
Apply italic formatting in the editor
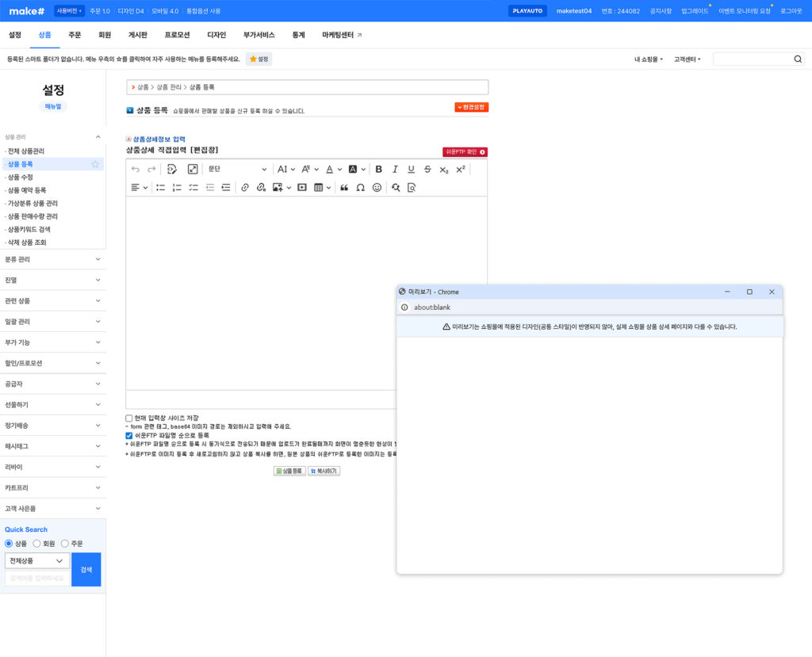coord(395,169)
